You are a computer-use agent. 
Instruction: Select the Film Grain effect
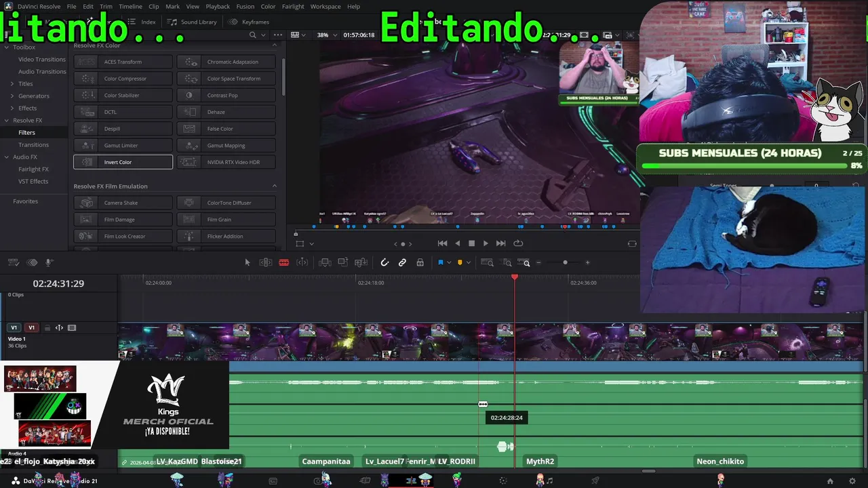tap(226, 220)
